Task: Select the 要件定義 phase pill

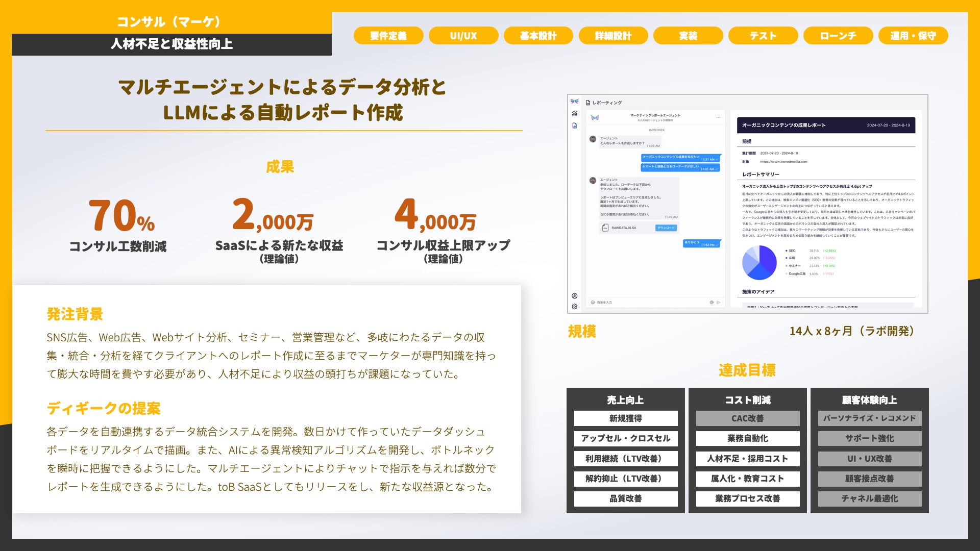Action: pos(388,36)
